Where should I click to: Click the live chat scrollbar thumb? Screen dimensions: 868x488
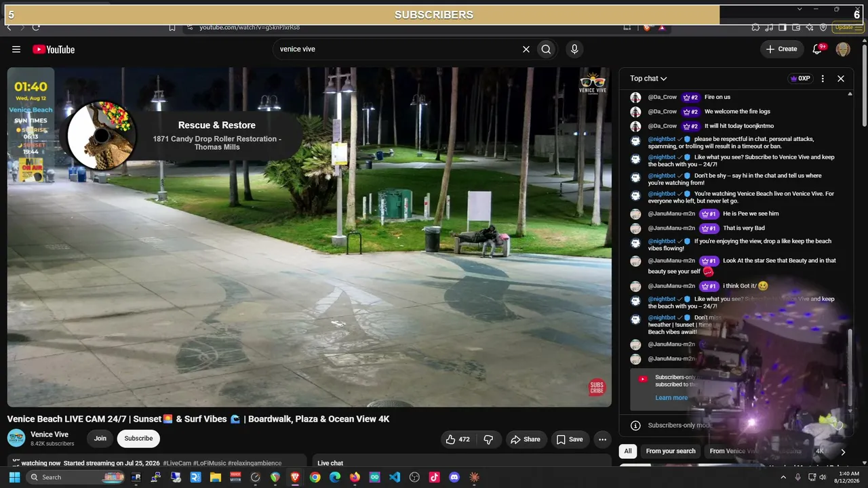click(x=850, y=369)
